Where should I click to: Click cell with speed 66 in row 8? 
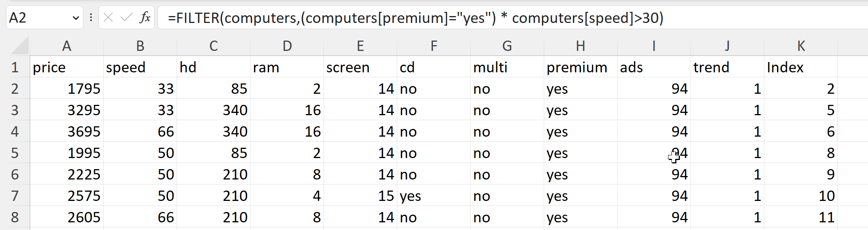coord(140,217)
